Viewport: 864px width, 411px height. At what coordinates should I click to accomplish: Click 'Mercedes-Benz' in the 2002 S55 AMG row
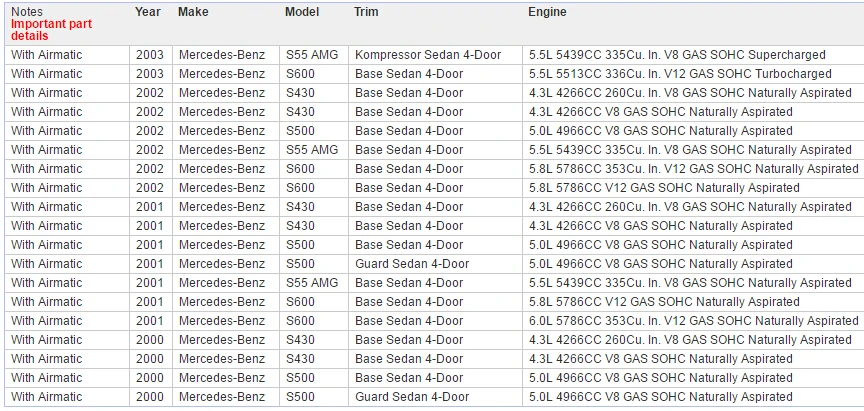click(222, 150)
